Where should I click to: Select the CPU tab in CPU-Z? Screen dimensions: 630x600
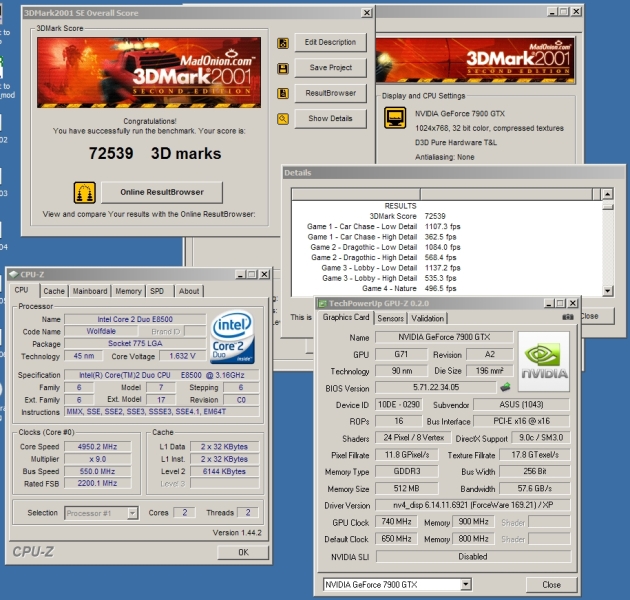click(x=22, y=290)
